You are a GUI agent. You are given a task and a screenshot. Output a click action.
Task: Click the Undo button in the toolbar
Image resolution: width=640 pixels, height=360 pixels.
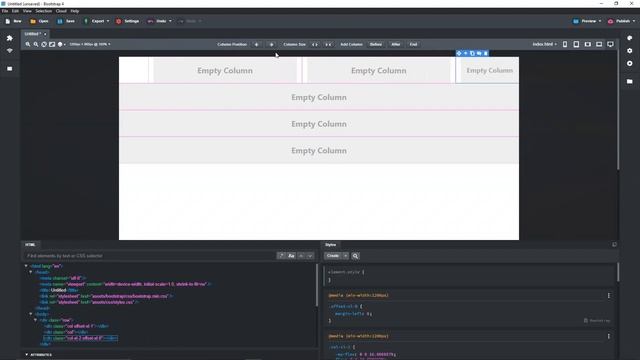158,21
